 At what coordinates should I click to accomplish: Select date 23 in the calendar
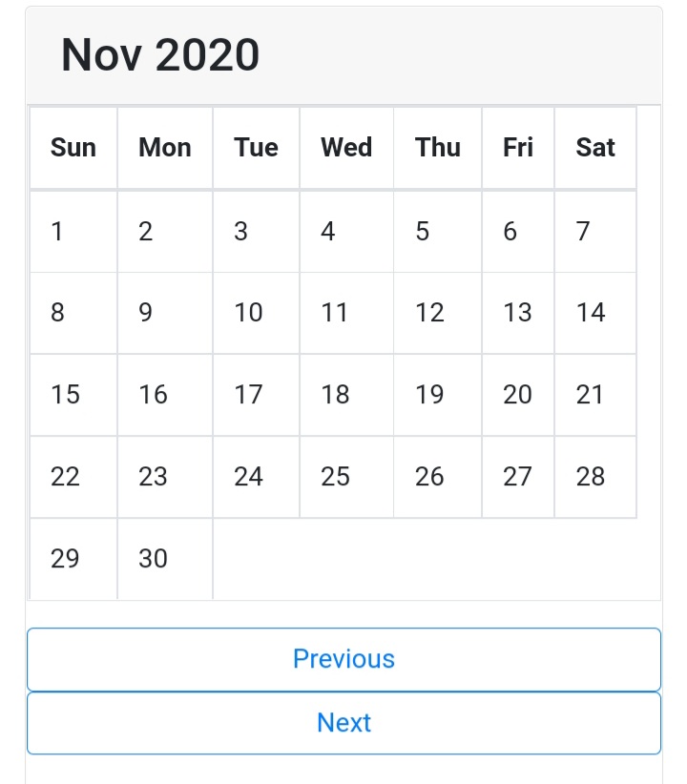point(153,477)
